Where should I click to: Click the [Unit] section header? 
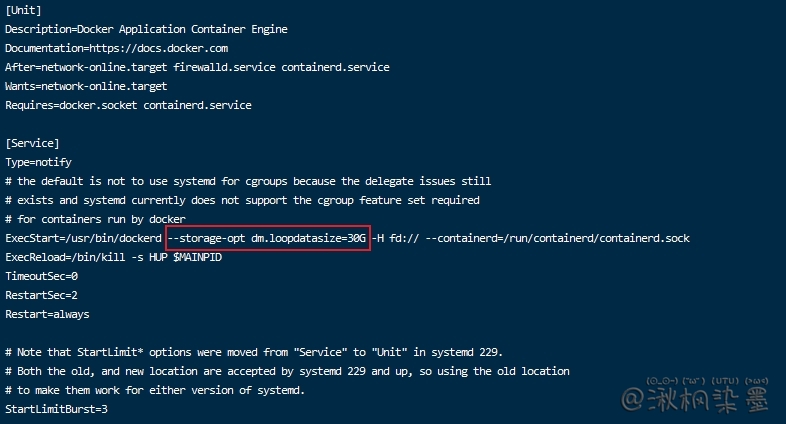tap(23, 11)
